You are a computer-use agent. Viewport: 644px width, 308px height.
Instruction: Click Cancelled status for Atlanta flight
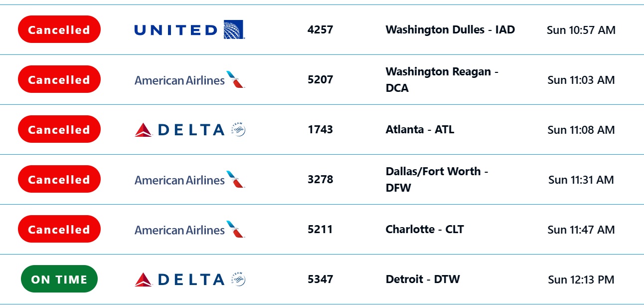point(59,130)
